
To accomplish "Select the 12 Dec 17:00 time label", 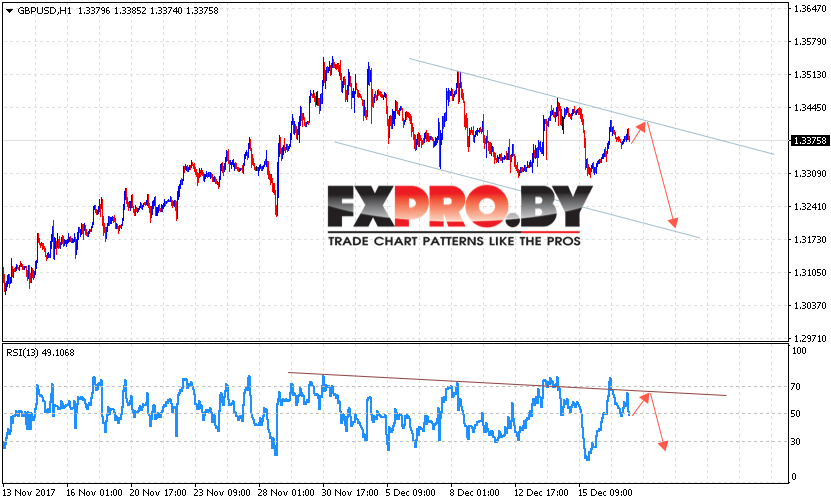I will [x=542, y=492].
